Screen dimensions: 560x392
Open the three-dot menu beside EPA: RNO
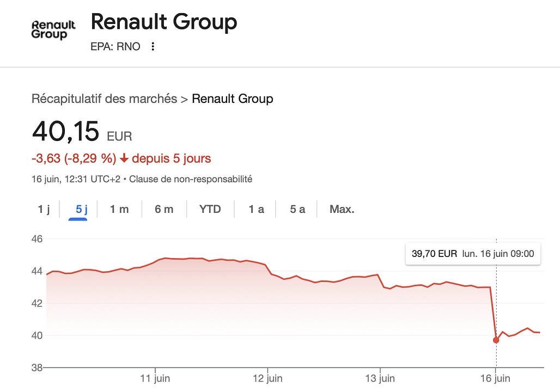point(153,46)
